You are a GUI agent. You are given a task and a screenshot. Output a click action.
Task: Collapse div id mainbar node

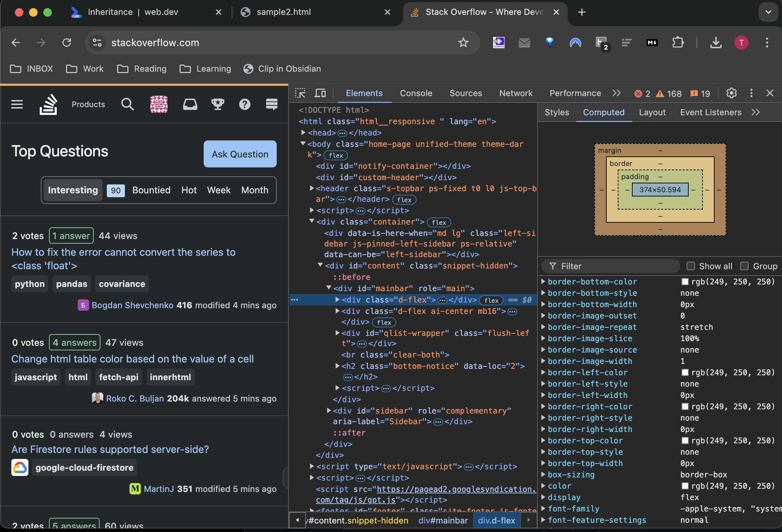click(x=329, y=288)
